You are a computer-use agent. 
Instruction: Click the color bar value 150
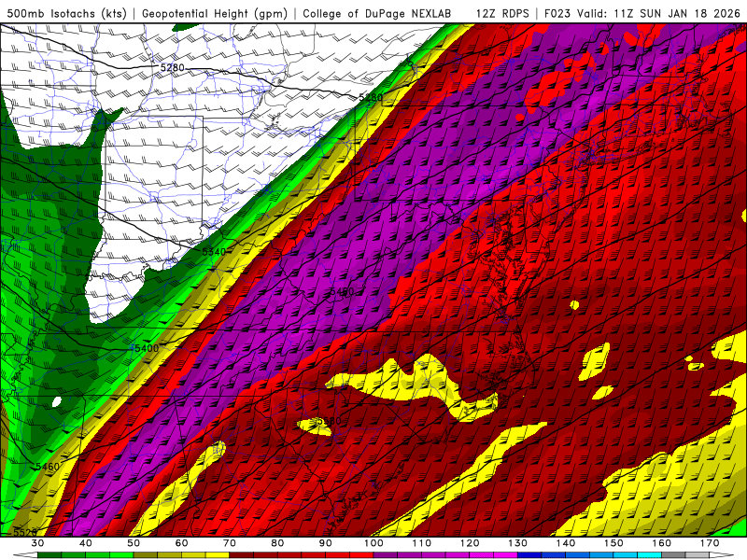(x=614, y=543)
